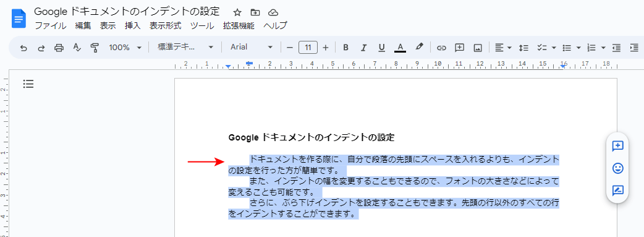Click the insert image icon

click(x=478, y=48)
